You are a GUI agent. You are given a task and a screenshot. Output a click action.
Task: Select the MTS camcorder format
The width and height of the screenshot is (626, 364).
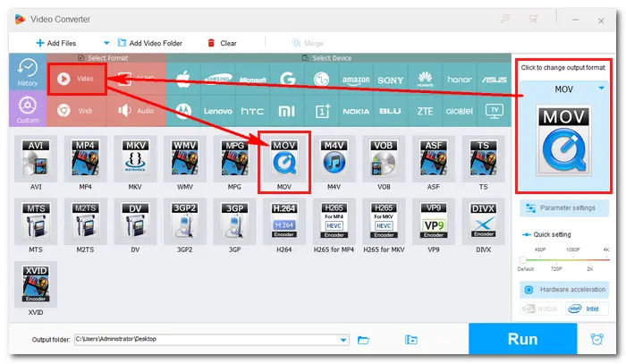[x=36, y=222]
